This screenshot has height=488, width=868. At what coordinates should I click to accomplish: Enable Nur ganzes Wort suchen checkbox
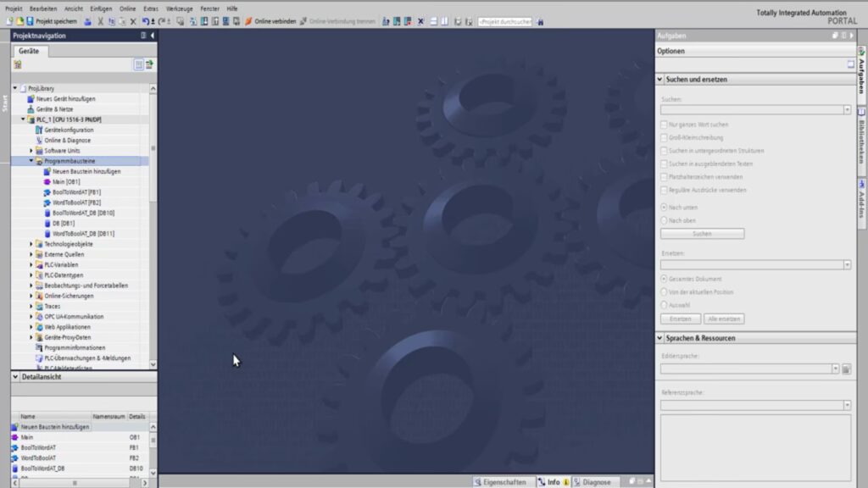[664, 125]
